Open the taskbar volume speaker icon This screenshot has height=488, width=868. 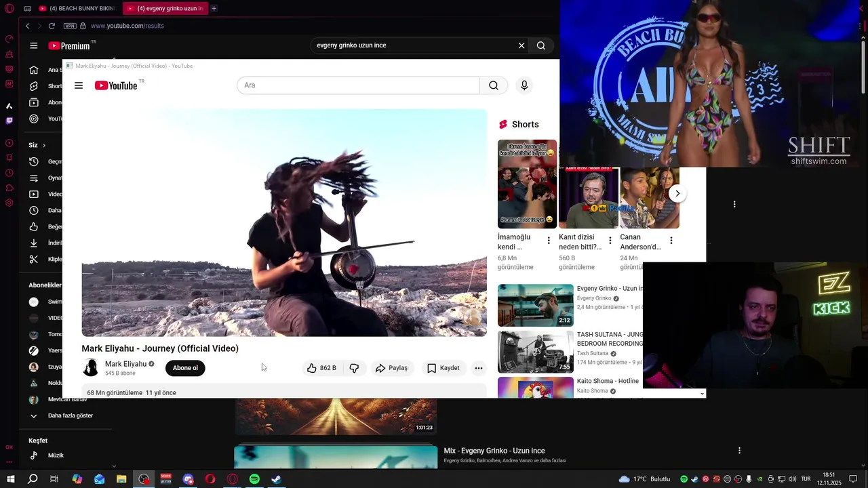(x=793, y=479)
